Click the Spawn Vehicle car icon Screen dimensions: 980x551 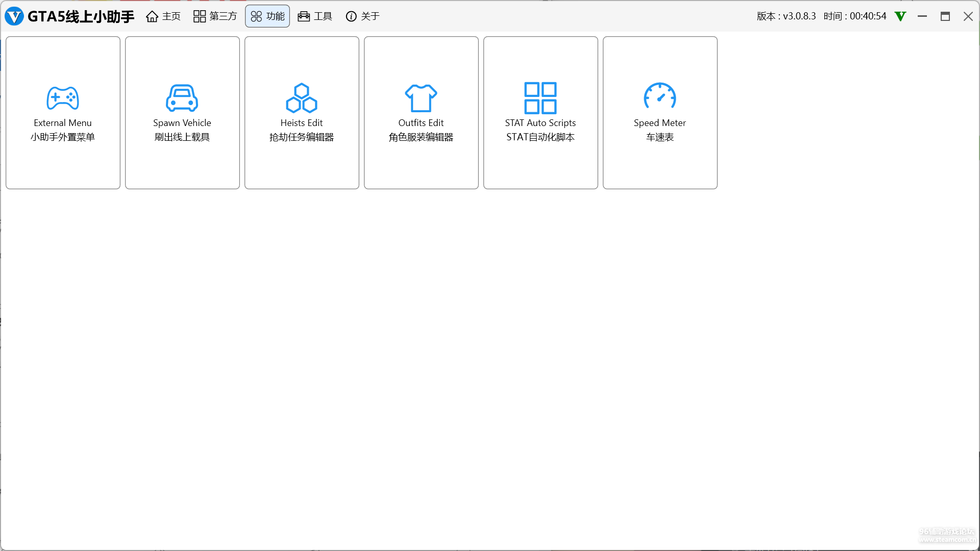182,98
